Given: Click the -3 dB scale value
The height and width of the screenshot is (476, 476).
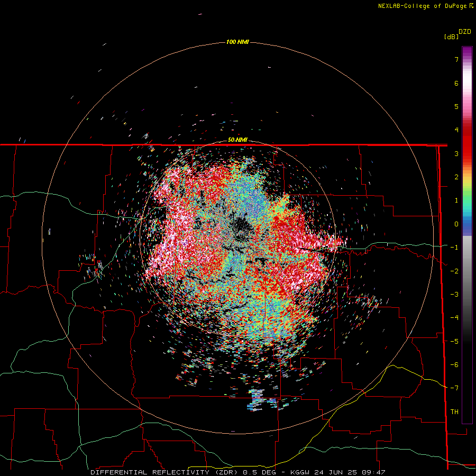Looking at the screenshot, I should click(x=454, y=295).
